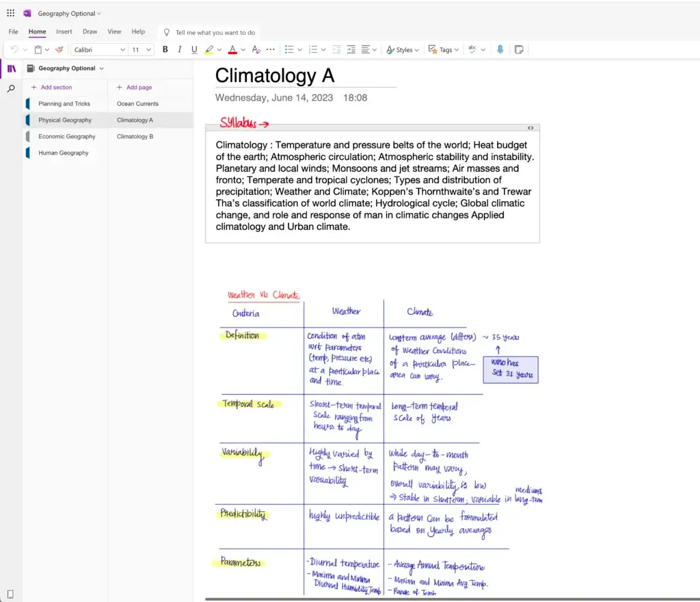The width and height of the screenshot is (700, 602).
Task: Open the Insert menu
Action: pyautogui.click(x=64, y=31)
